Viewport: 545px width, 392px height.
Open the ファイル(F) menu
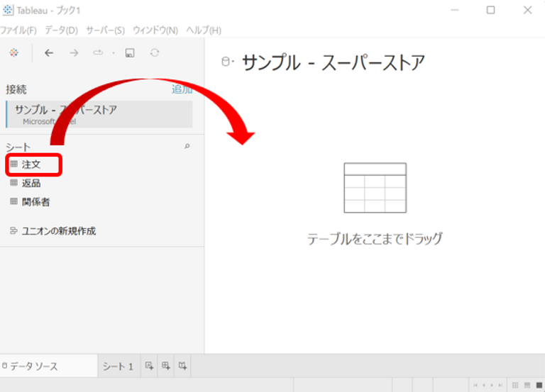click(18, 30)
